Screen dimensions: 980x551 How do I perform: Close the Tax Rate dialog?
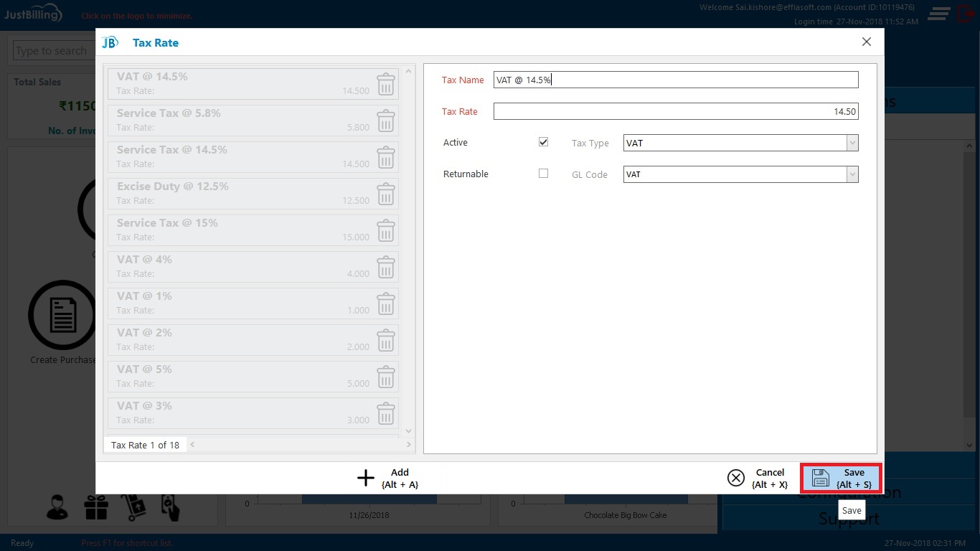(x=867, y=42)
